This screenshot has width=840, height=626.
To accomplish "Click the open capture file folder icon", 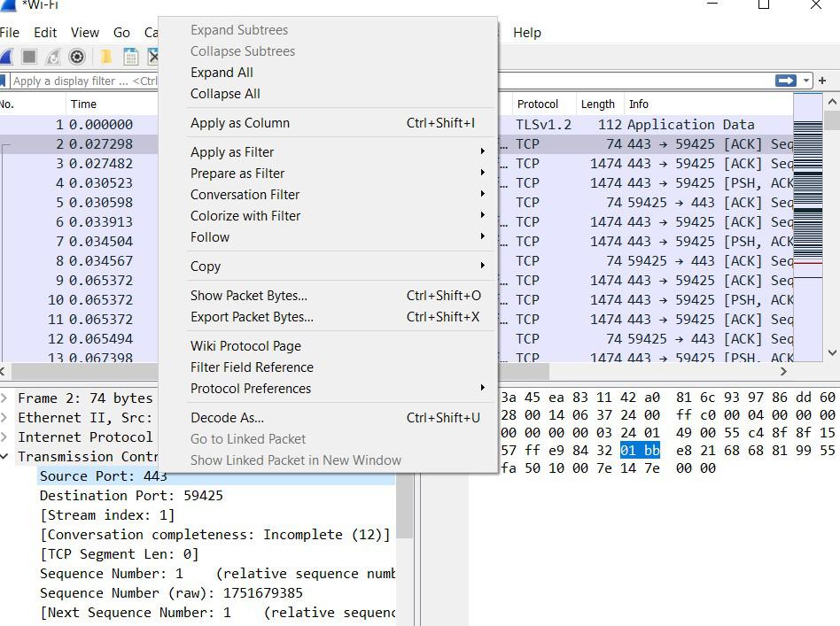I will [105, 57].
